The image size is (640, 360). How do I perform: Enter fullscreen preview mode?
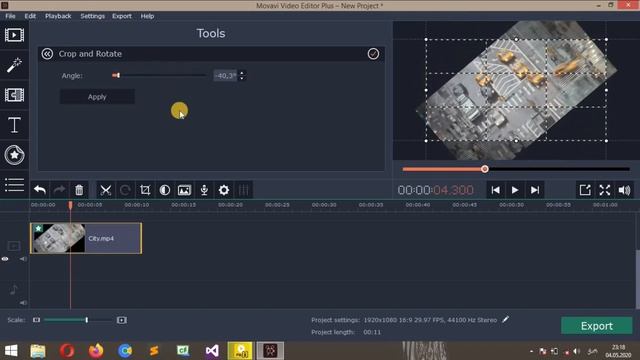[x=604, y=190]
